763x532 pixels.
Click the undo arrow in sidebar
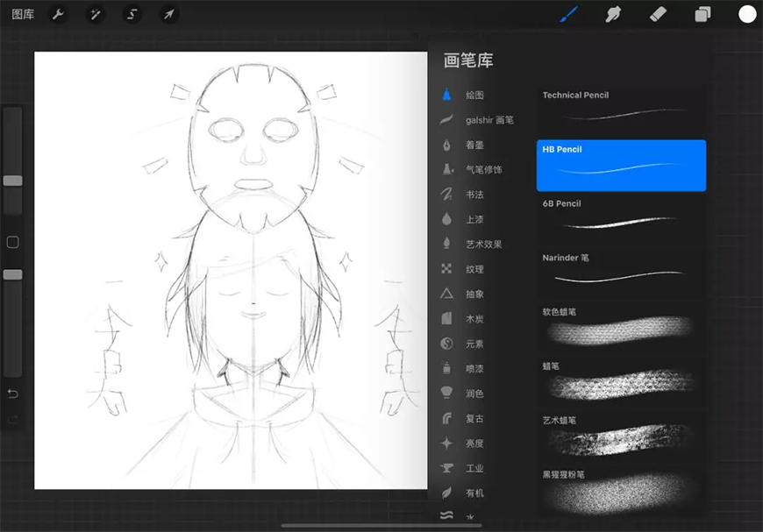pyautogui.click(x=13, y=394)
